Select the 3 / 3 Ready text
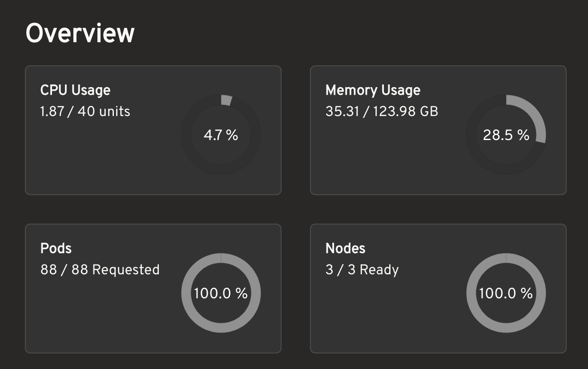The height and width of the screenshot is (369, 588). tap(362, 270)
